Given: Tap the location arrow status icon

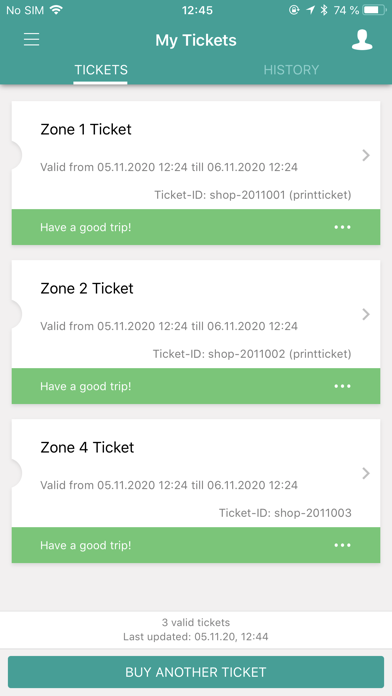Looking at the screenshot, I should pos(311,10).
